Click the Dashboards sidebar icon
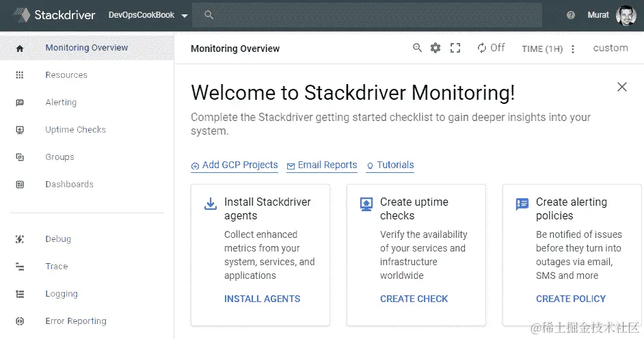The height and width of the screenshot is (339, 644). (20, 185)
